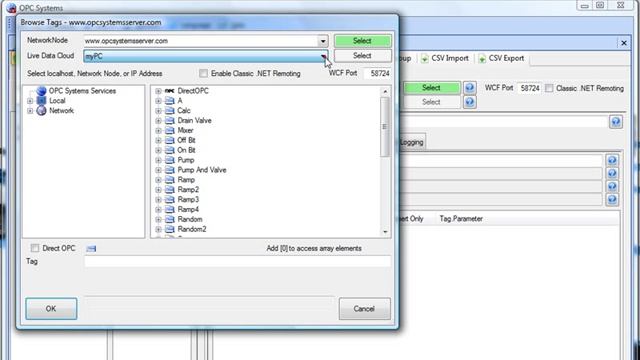The width and height of the screenshot is (640, 360).
Task: Click green Select button in background window
Action: pyautogui.click(x=431, y=88)
